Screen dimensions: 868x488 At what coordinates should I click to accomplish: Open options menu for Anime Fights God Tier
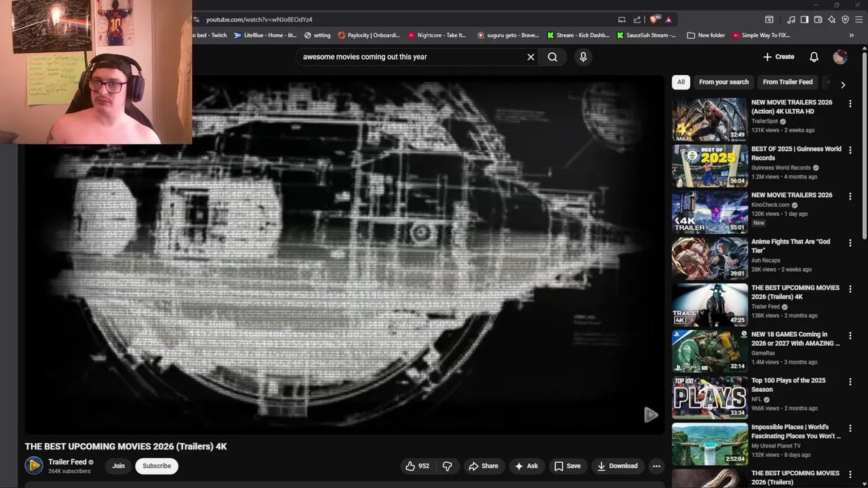pos(850,243)
